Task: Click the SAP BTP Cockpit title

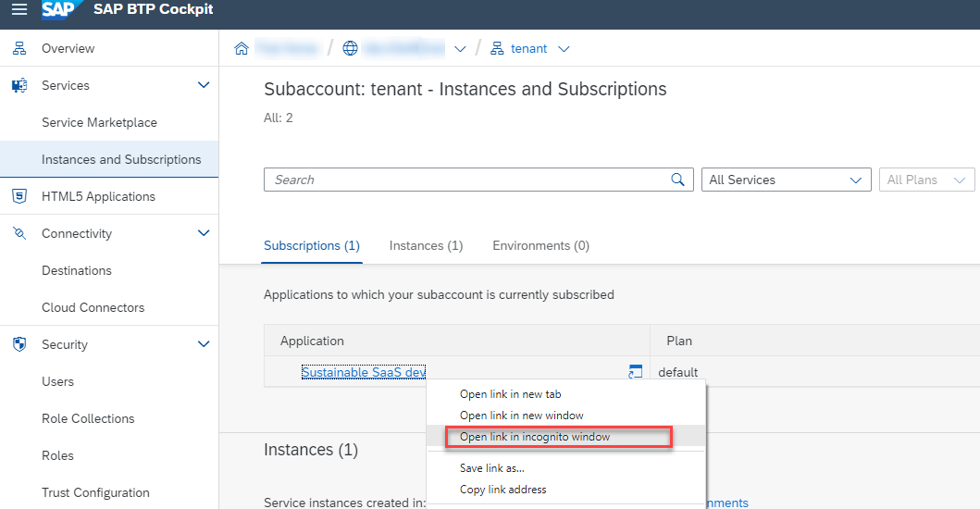Action: click(153, 9)
